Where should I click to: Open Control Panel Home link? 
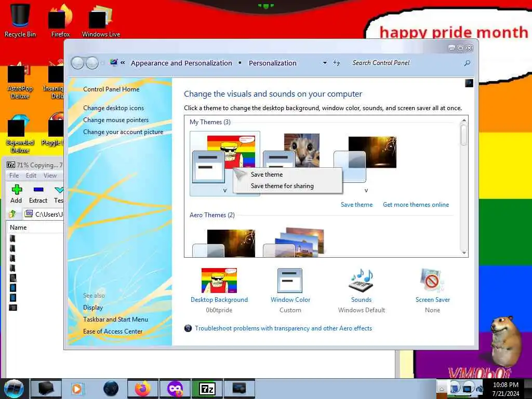(x=111, y=89)
